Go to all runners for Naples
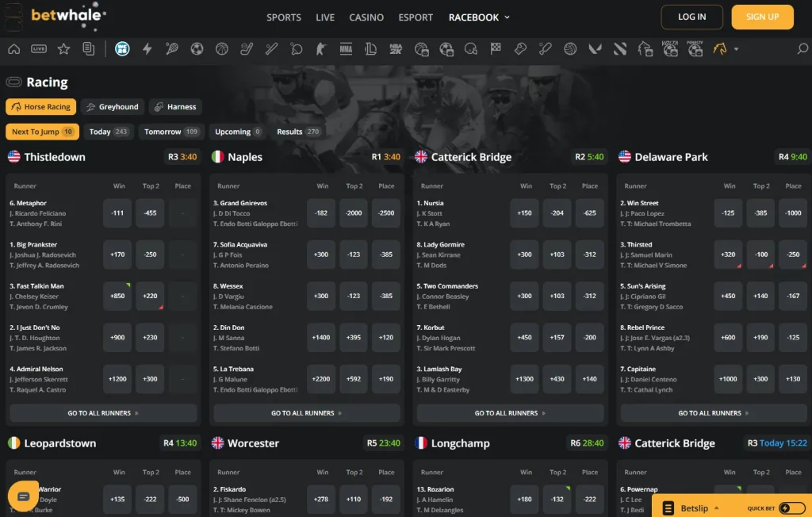 [307, 413]
